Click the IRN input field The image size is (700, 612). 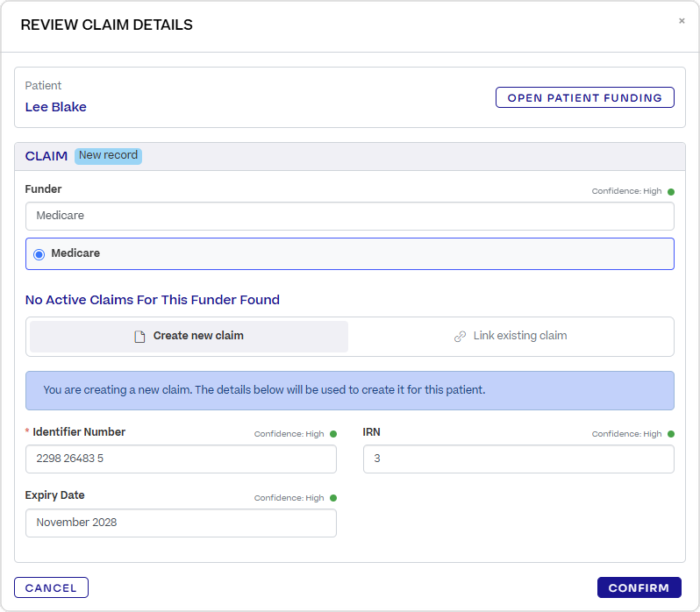(518, 459)
